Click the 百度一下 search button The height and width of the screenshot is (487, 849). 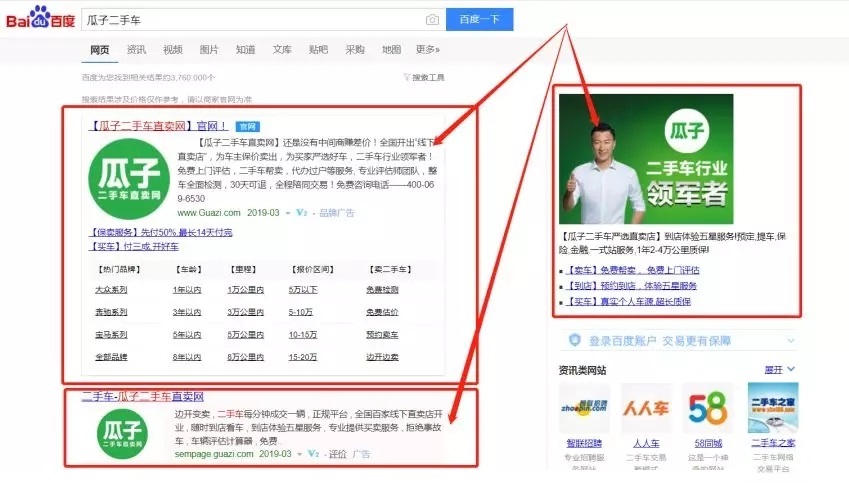479,20
